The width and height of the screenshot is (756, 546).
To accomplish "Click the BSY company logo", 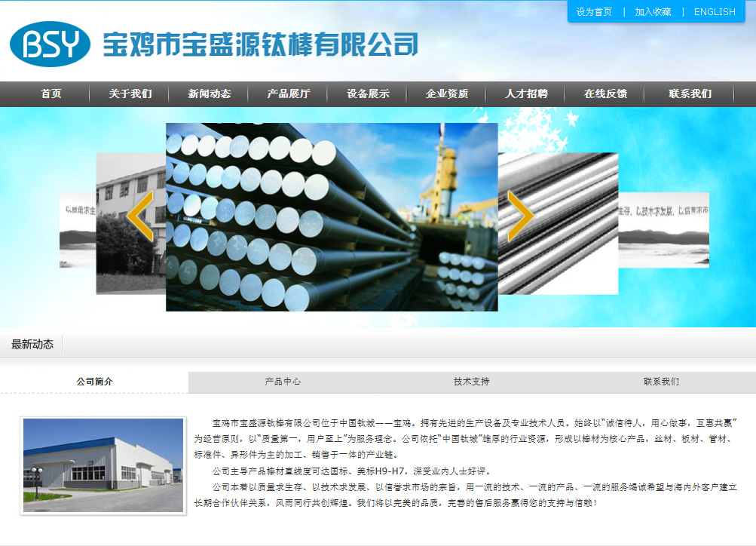I will click(51, 44).
